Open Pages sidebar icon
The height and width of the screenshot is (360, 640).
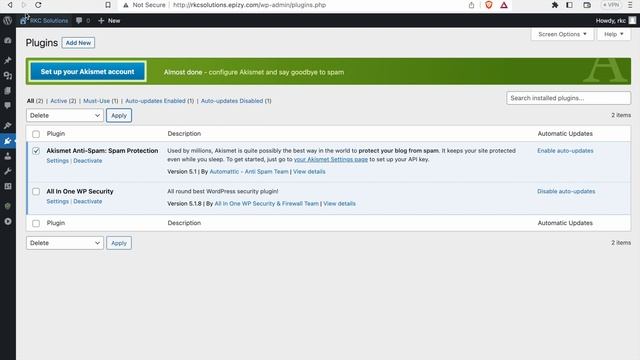[8, 91]
